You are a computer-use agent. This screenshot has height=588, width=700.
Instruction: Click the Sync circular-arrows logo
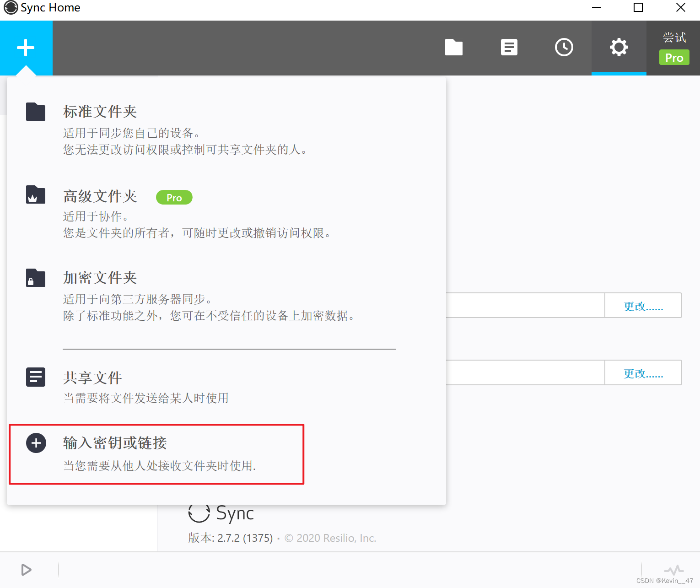199,513
